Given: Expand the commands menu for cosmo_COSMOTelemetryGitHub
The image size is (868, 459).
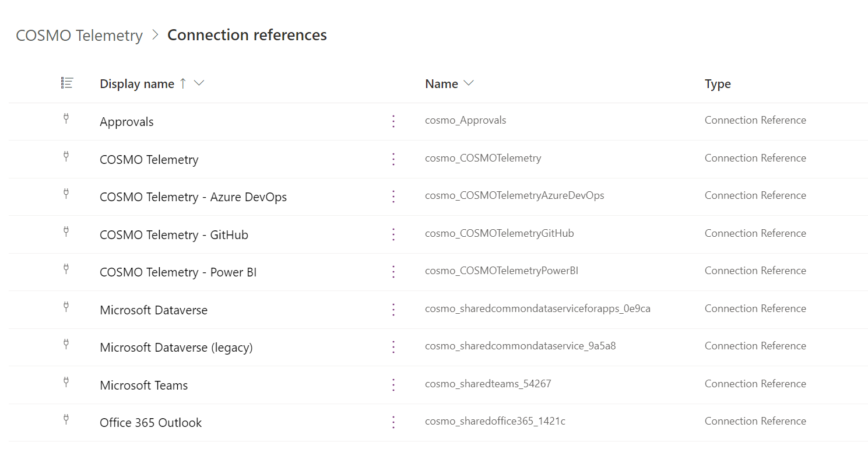Looking at the screenshot, I should click(393, 234).
